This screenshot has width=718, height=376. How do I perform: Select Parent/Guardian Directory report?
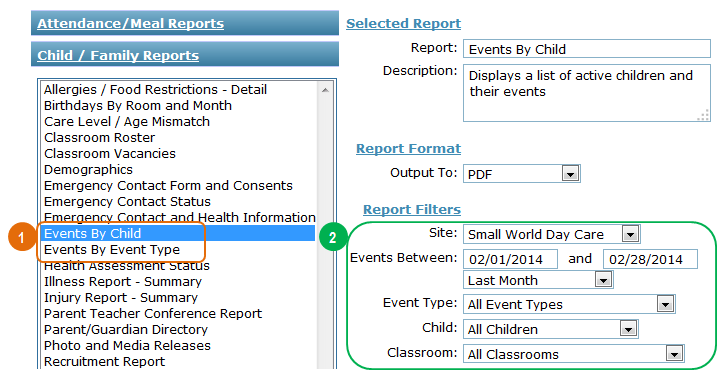[126, 330]
